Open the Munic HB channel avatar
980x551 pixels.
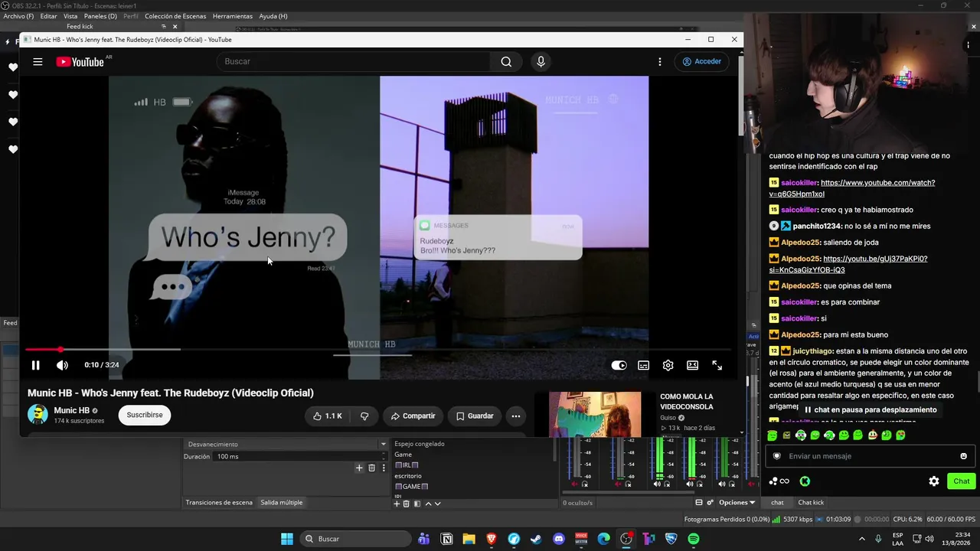[x=38, y=415]
